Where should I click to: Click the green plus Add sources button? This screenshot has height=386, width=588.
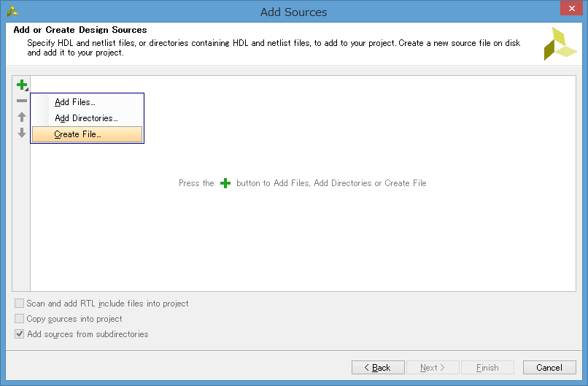[x=21, y=85]
